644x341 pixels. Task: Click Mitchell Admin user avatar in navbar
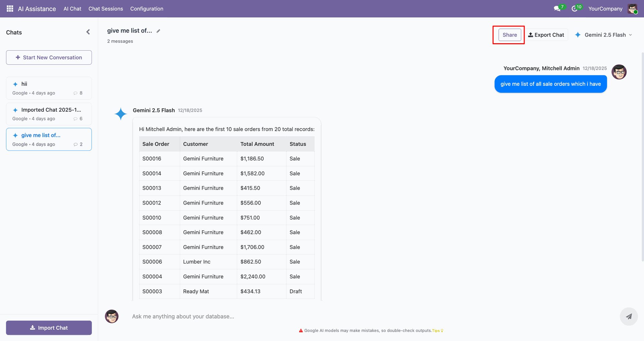632,9
